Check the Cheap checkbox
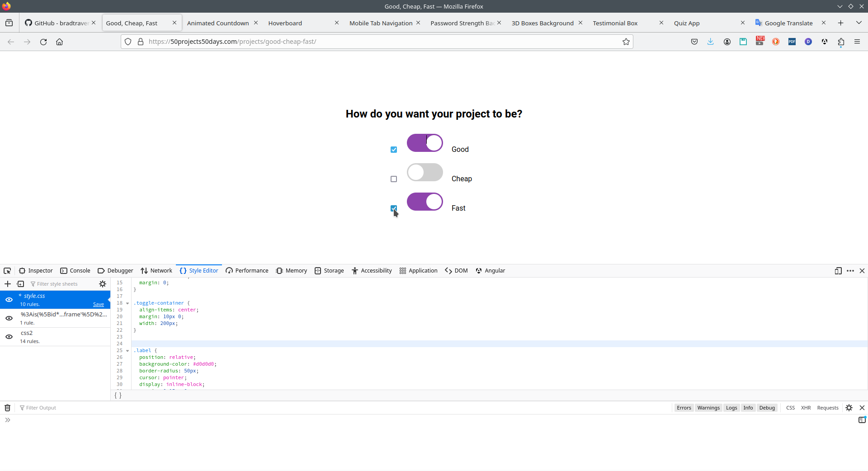868x471 pixels. coord(394,179)
